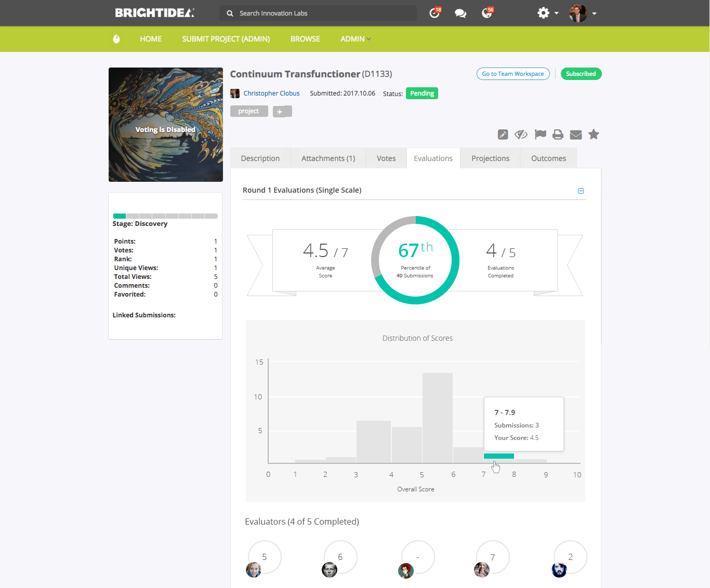Click the project tag

pos(249,111)
